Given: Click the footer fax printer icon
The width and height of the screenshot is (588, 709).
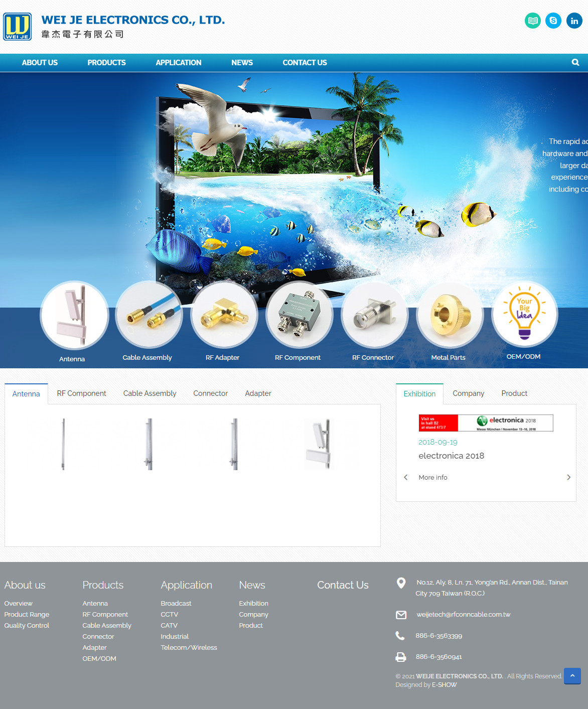Looking at the screenshot, I should (x=401, y=657).
